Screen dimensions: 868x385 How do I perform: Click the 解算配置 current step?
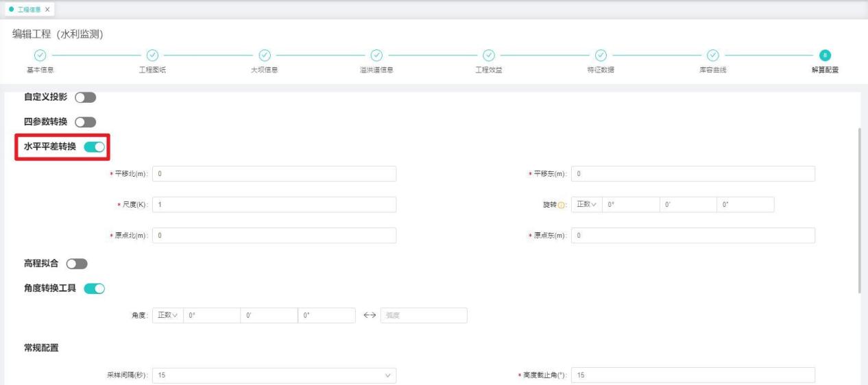tap(825, 55)
